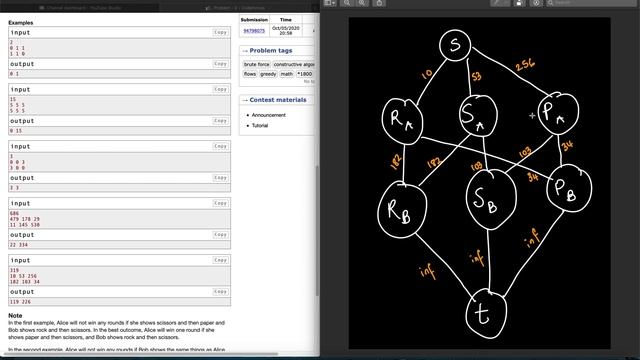This screenshot has height=360, width=640.
Task: Copy the second example input
Action: (x=220, y=89)
